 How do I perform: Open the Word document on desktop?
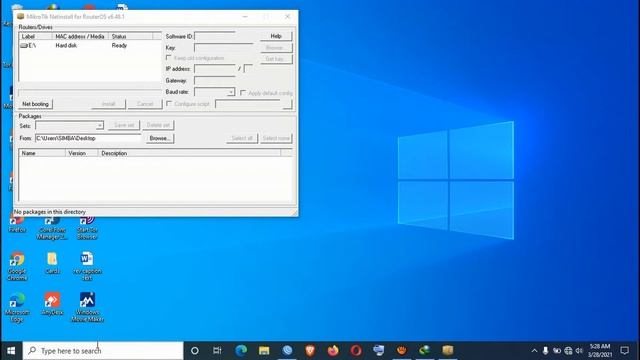tap(87, 266)
